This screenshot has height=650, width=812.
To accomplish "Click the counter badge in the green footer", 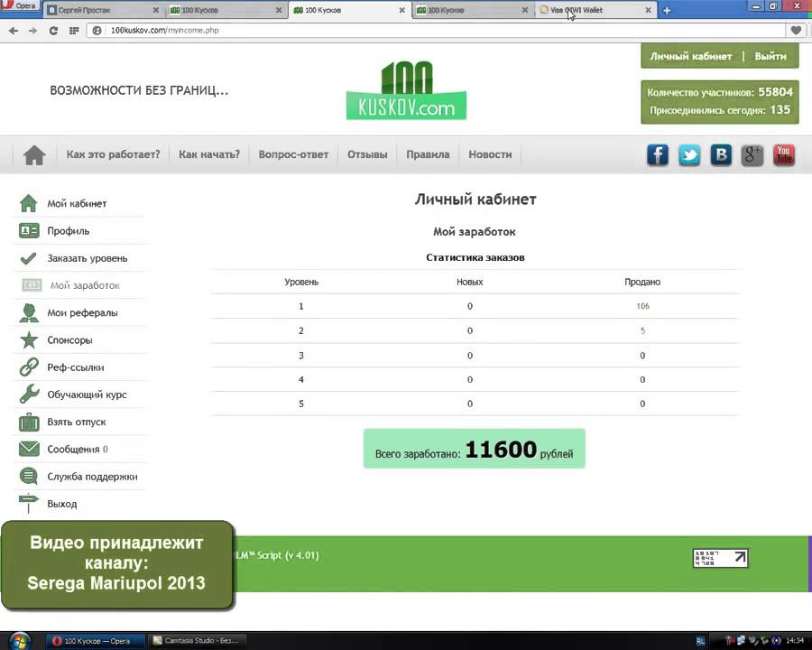I will click(720, 558).
